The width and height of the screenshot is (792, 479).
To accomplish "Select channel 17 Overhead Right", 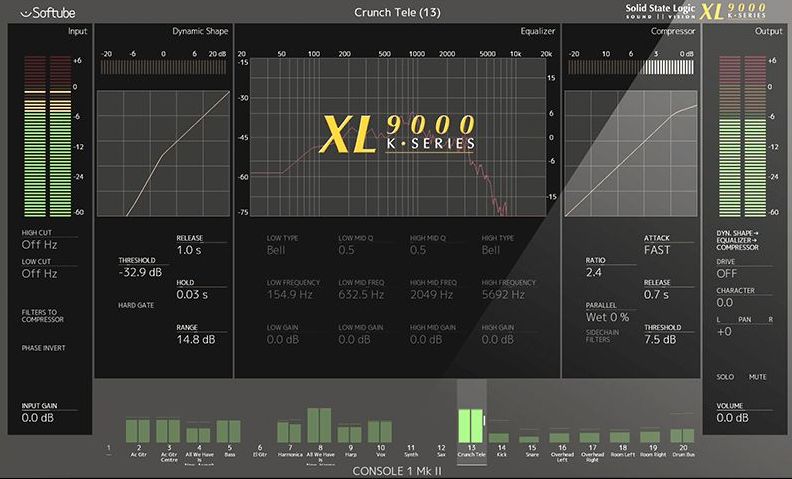I will coord(592,447).
